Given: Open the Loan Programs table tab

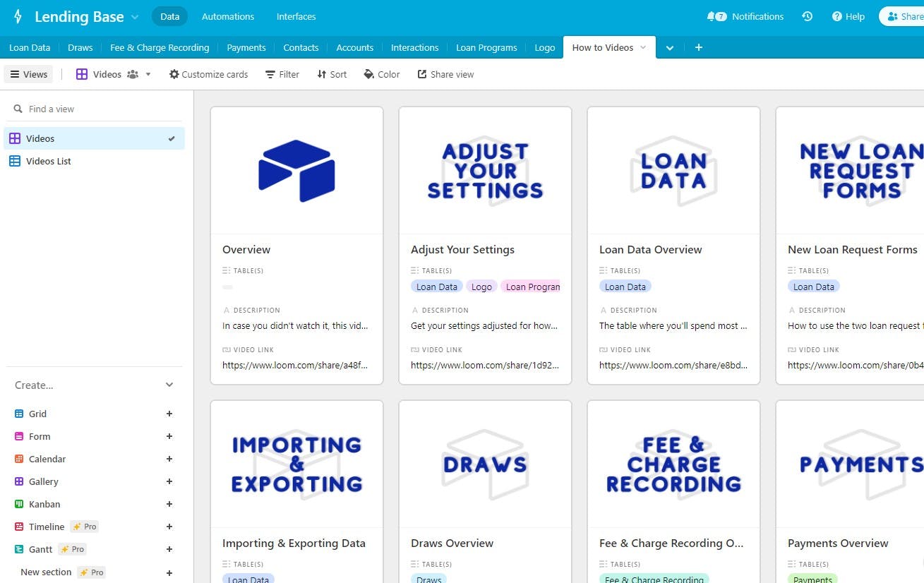Looking at the screenshot, I should [486, 47].
